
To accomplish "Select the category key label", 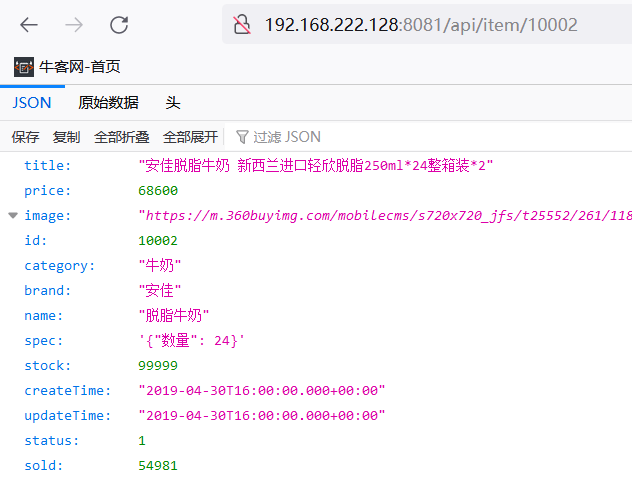I will [x=60, y=266].
